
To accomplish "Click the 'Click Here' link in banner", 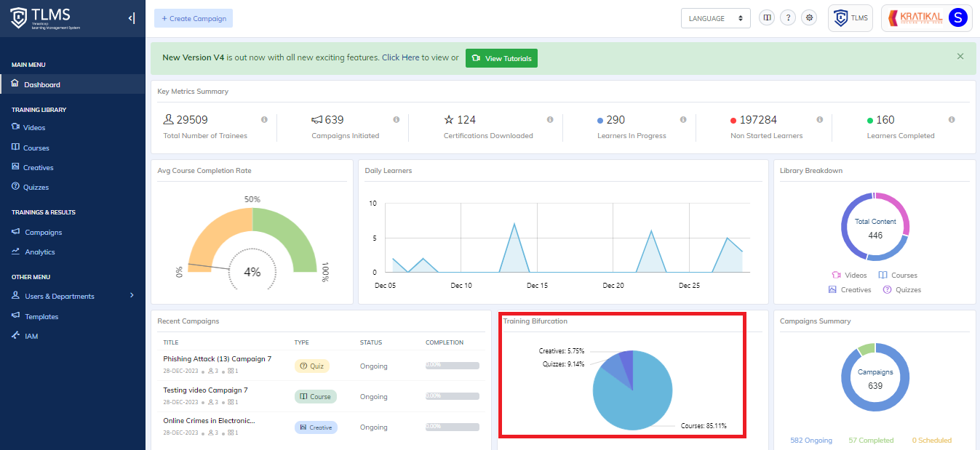I will tap(400, 57).
